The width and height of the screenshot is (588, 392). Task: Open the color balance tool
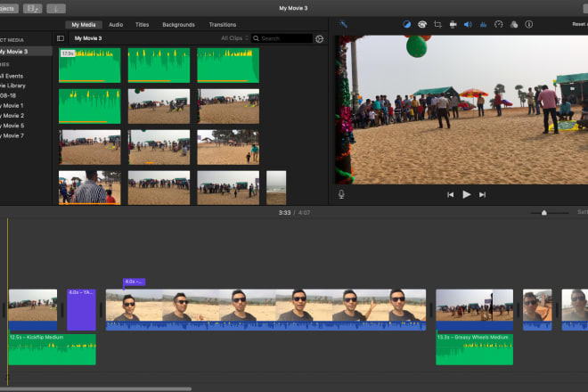406,24
